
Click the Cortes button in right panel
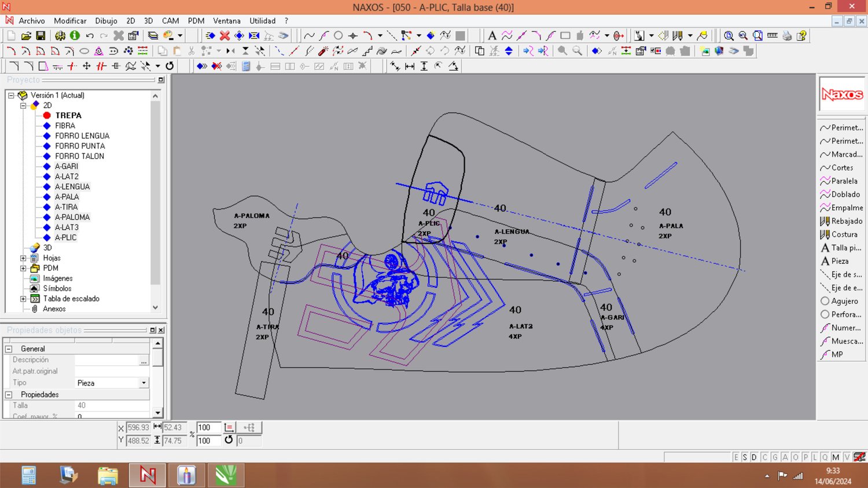click(x=841, y=168)
